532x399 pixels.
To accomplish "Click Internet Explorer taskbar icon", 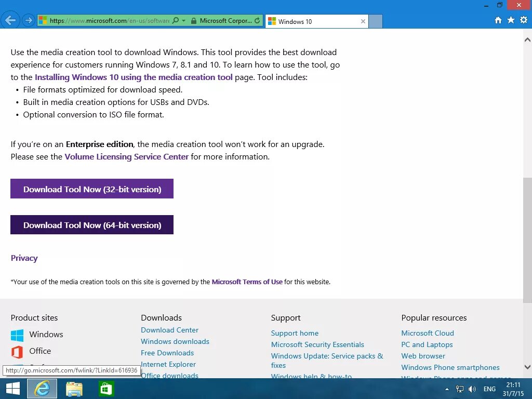I will click(x=42, y=389).
